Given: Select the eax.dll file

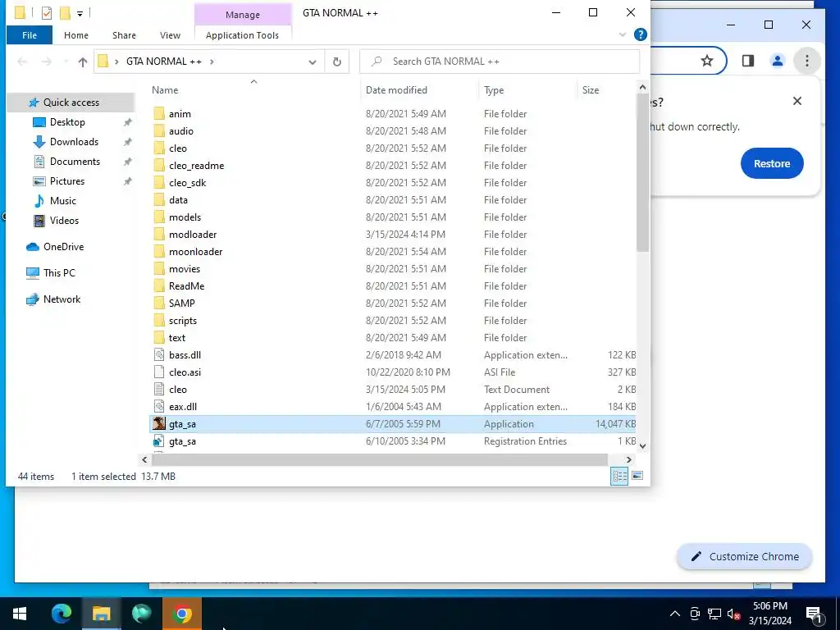Looking at the screenshot, I should point(393,407).
